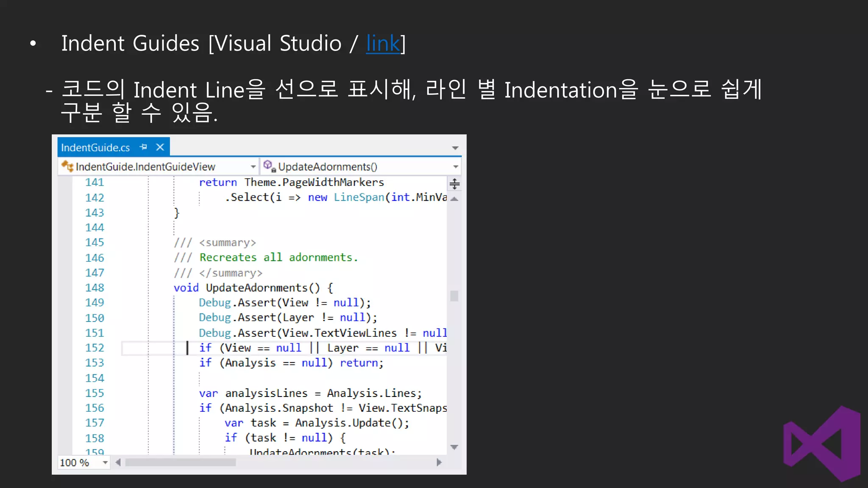The image size is (868, 488).
Task: Click the method icon beside UpdateAdornments()
Action: [269, 166]
